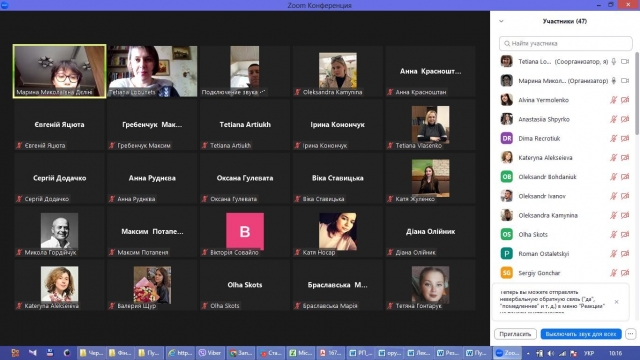Select Tetiana Vlasenko video tile

tap(430, 124)
